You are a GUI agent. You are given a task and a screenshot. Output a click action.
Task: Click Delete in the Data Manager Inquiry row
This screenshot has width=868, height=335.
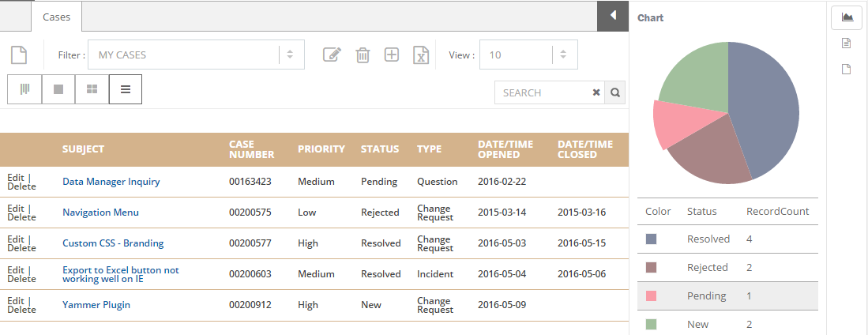(21, 186)
